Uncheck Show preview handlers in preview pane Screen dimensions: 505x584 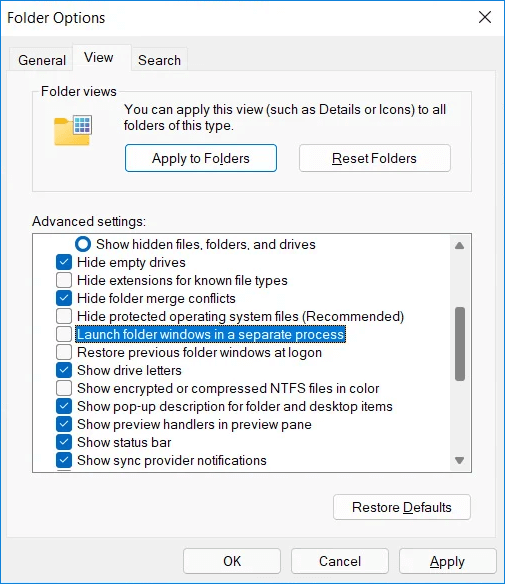[64, 424]
